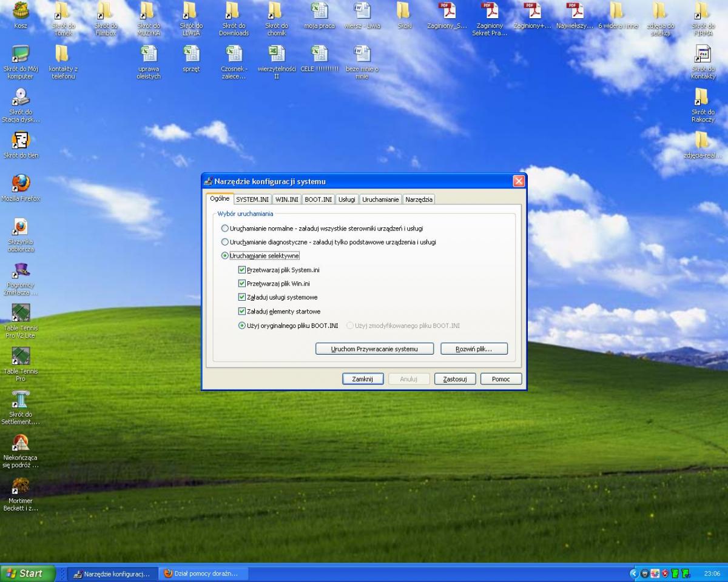Screen dimensions: 728x582
Task: Open the Skrót do tlen messenger icon
Action: point(21,144)
